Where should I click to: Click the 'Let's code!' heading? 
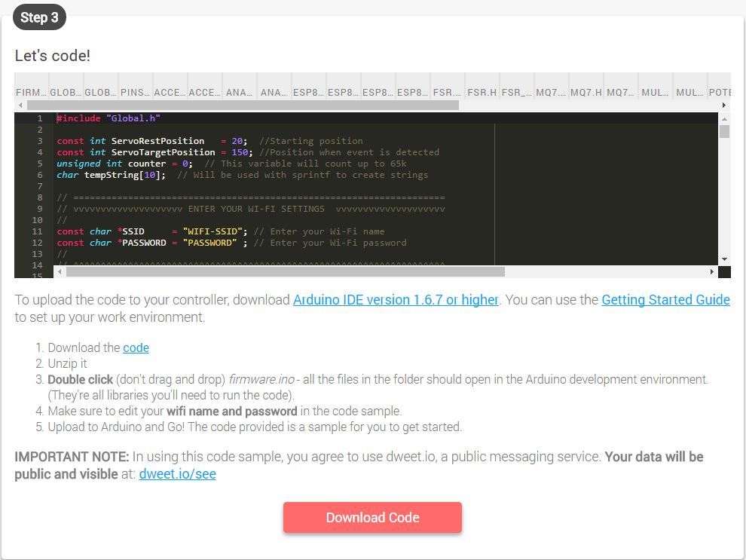tap(52, 56)
